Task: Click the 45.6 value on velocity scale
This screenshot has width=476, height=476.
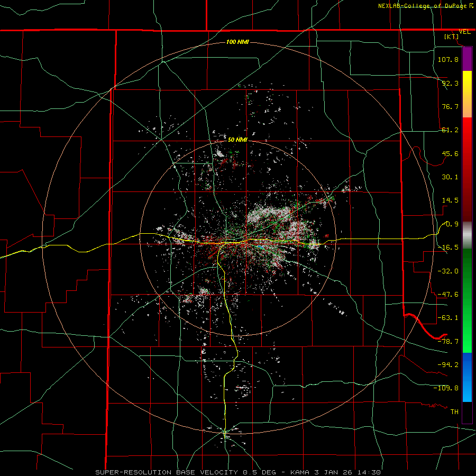Action: tap(450, 153)
